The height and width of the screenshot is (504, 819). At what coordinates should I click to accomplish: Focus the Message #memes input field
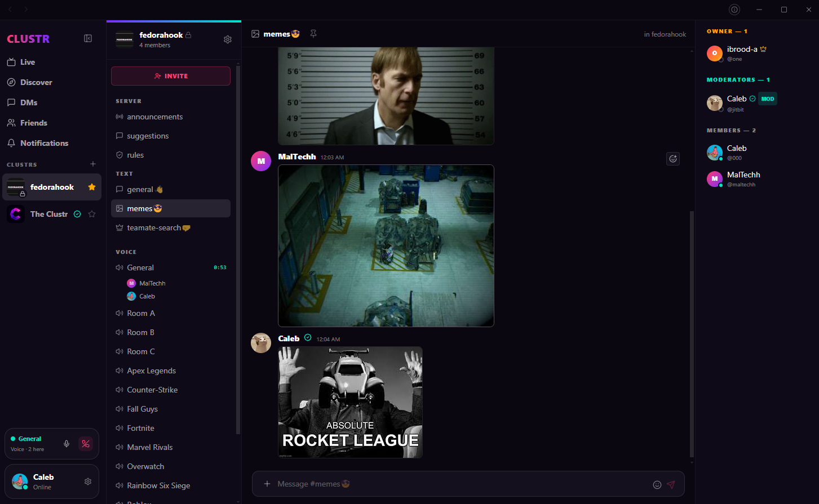pos(462,484)
